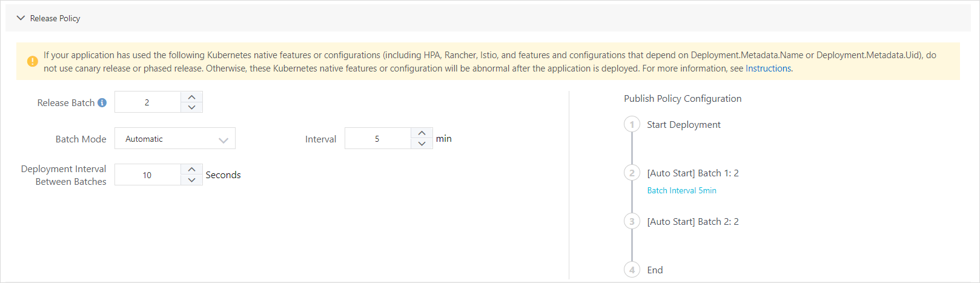The height and width of the screenshot is (283, 980).
Task: Click the 'End' step label
Action: (x=655, y=270)
